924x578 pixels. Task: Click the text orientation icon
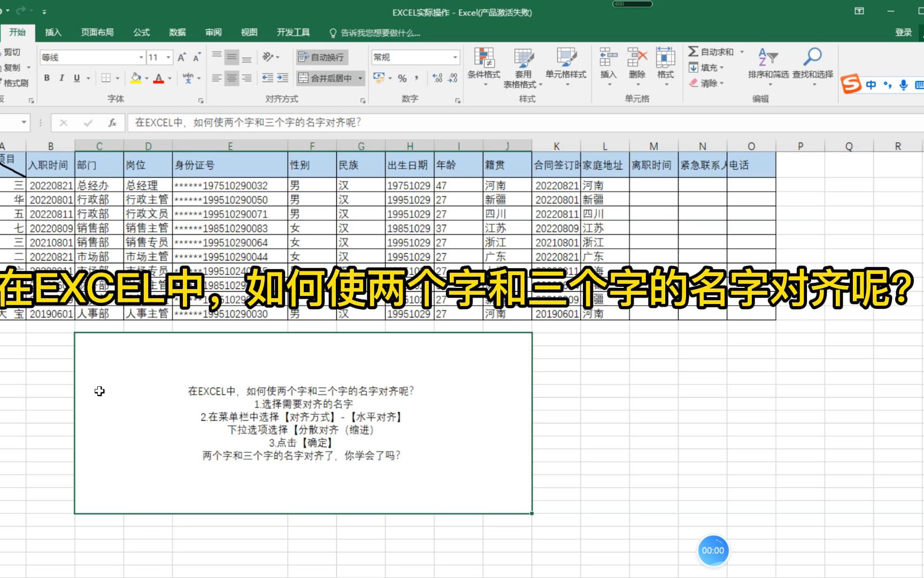click(x=268, y=57)
